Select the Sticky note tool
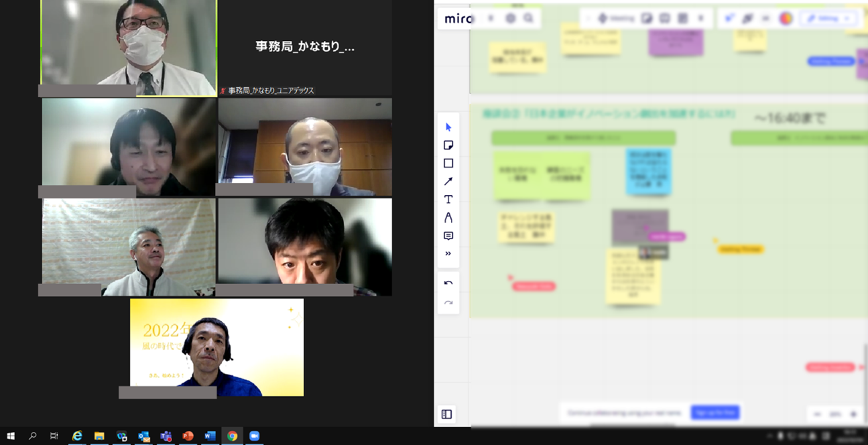Screen dimensions: 868x445 448,145
